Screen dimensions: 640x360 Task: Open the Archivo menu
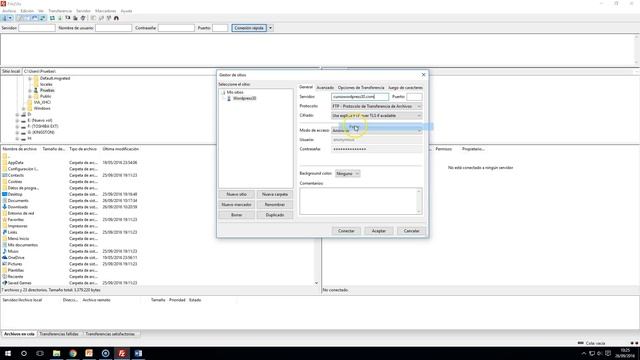click(9, 11)
